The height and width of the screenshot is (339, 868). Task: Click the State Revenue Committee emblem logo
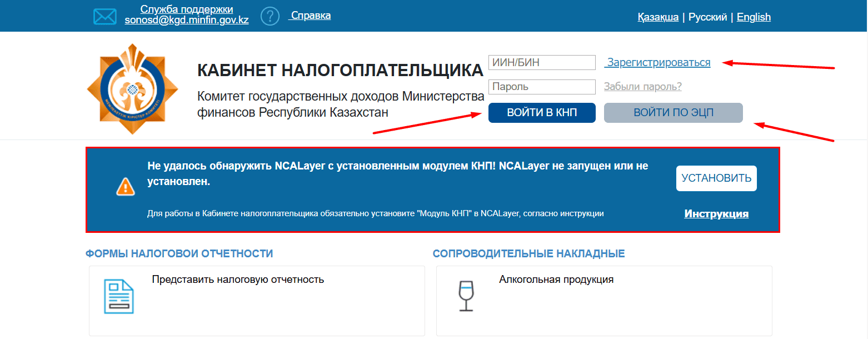(132, 87)
